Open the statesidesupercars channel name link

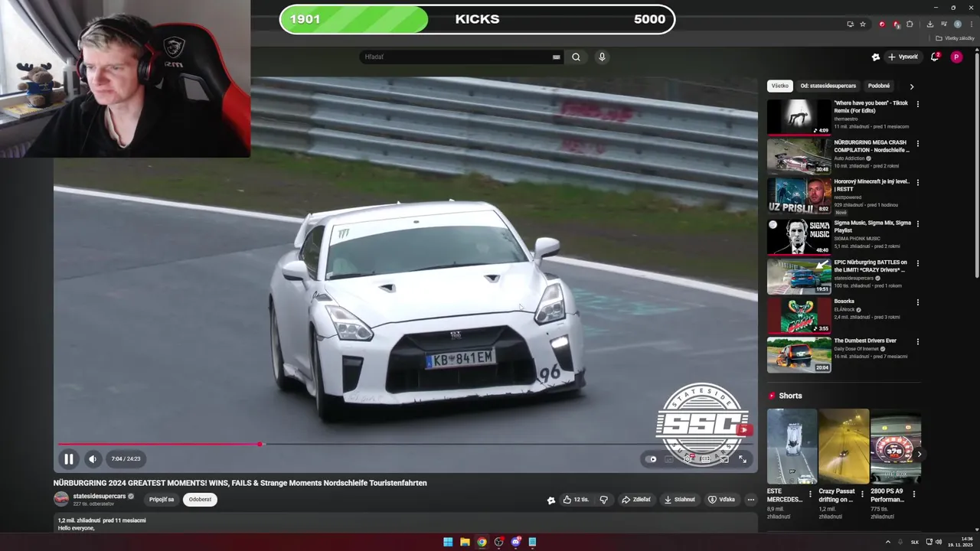click(x=100, y=496)
